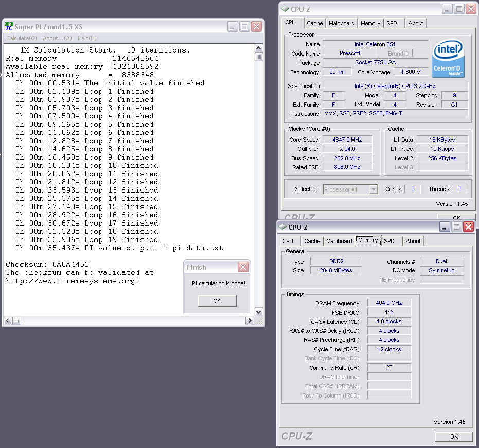Click the 4.0 clocks CAS latency value
Viewport: 479px width, 448px height.
(x=389, y=321)
